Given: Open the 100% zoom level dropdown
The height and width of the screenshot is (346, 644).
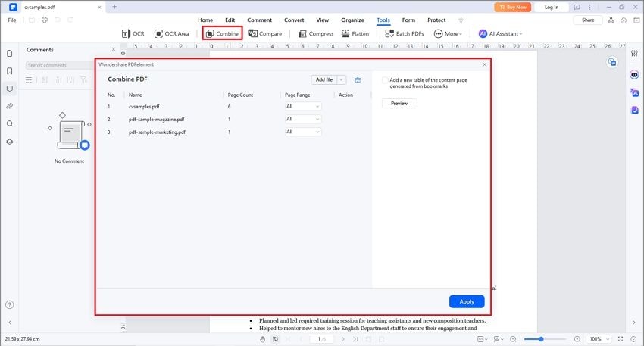Looking at the screenshot, I should 599,339.
